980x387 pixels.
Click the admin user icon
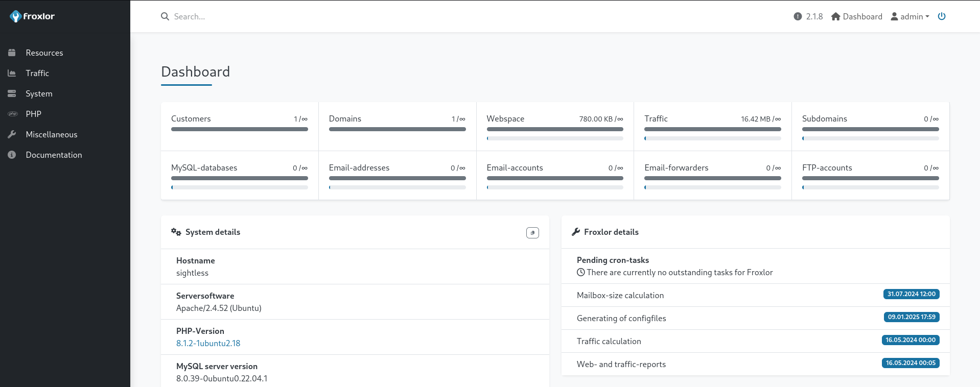pos(894,16)
